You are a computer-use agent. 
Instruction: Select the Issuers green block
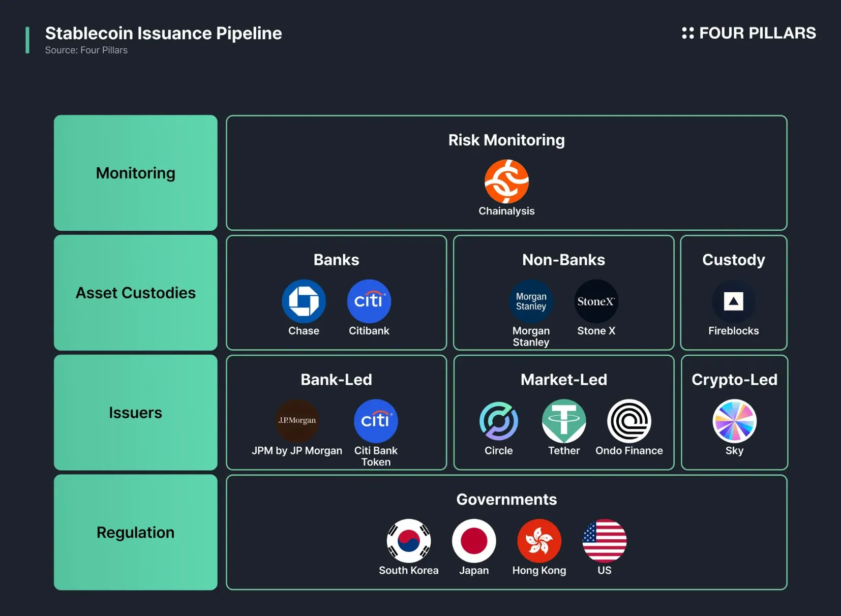136,413
